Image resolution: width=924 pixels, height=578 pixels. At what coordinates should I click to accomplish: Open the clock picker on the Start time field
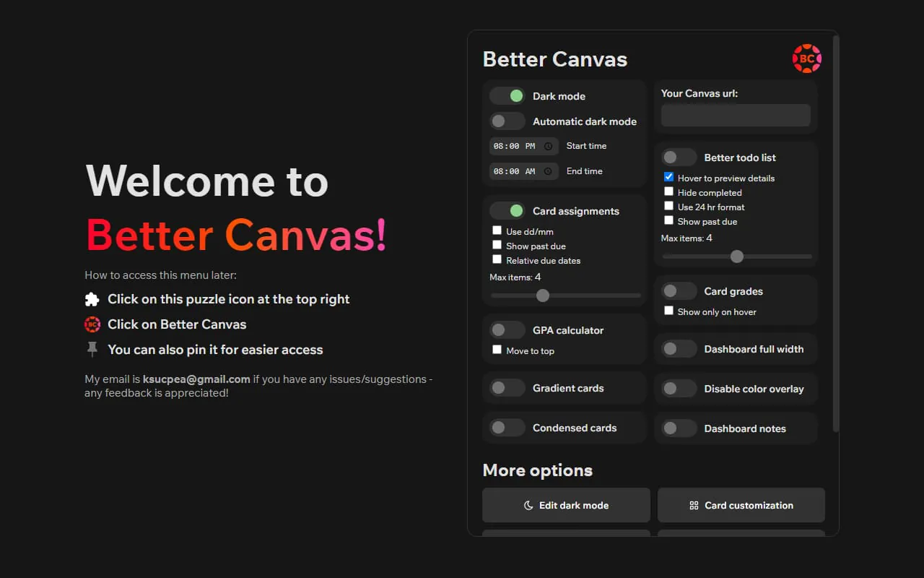pos(549,146)
